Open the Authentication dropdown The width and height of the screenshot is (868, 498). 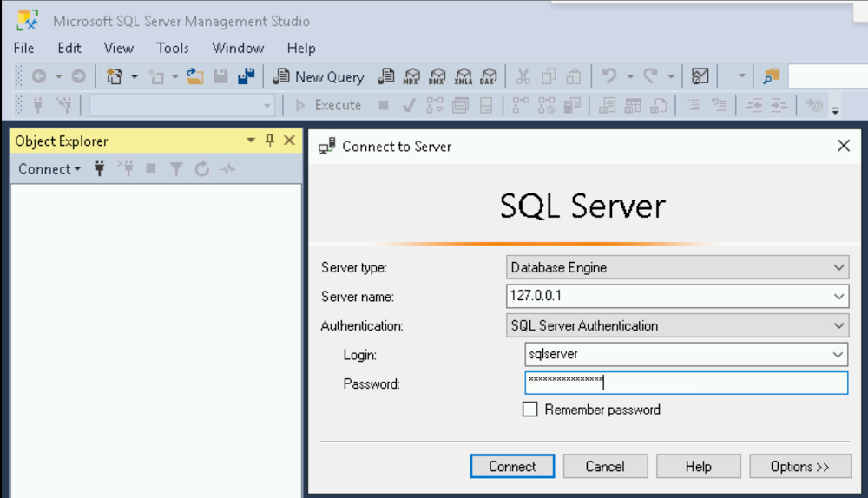click(678, 325)
